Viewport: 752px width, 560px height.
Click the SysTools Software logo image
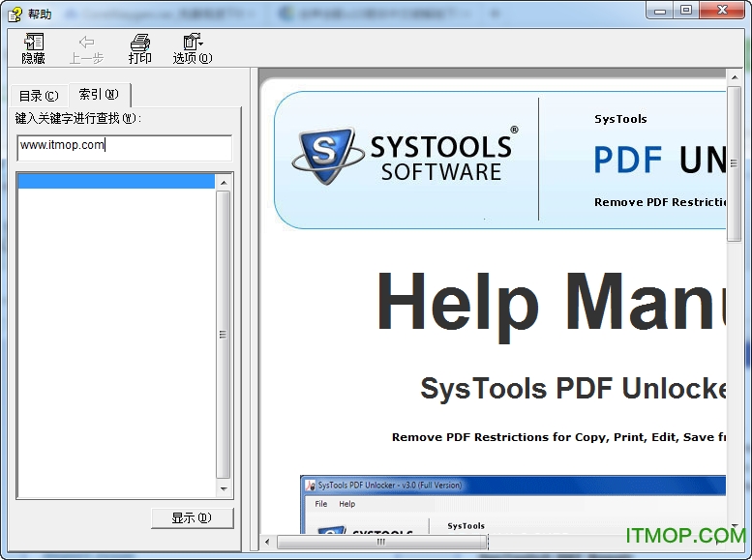[x=406, y=157]
